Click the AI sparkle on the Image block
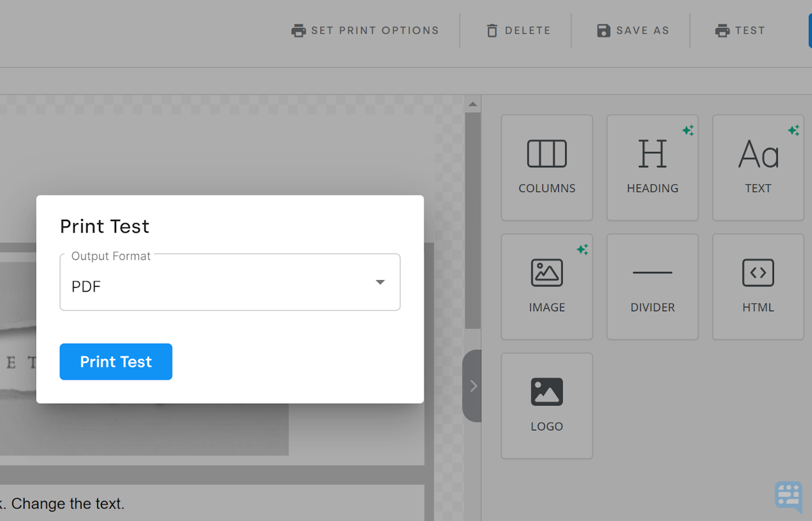 tap(582, 249)
